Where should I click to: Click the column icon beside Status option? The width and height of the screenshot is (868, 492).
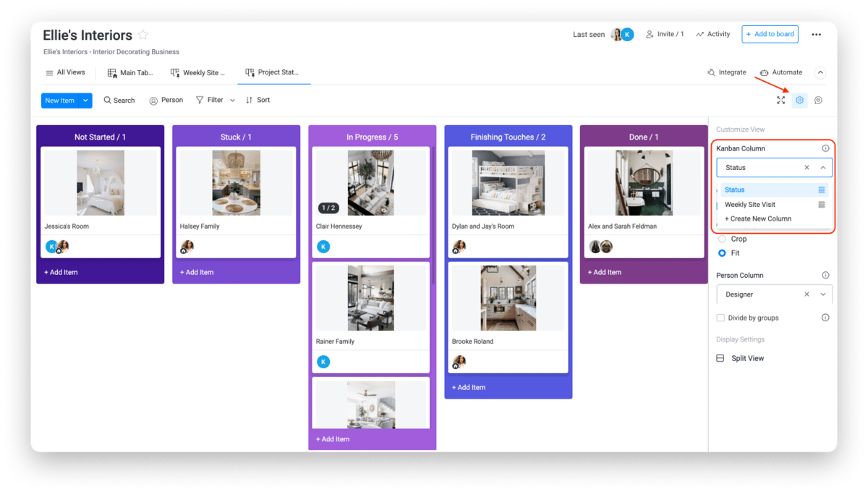coord(822,190)
